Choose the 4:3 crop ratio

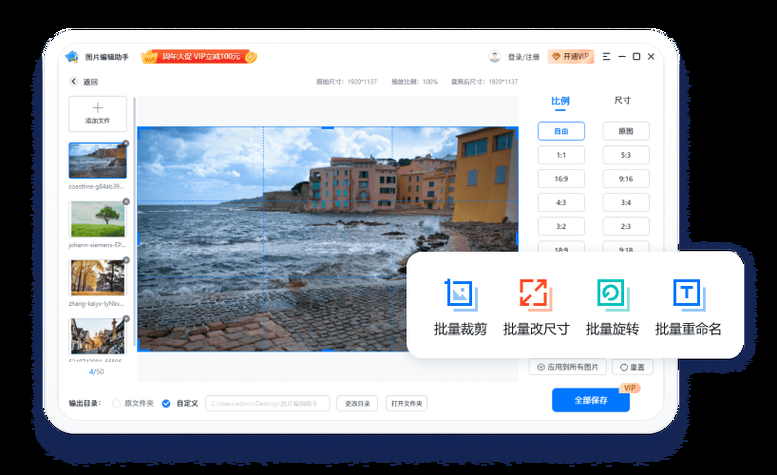[561, 203]
